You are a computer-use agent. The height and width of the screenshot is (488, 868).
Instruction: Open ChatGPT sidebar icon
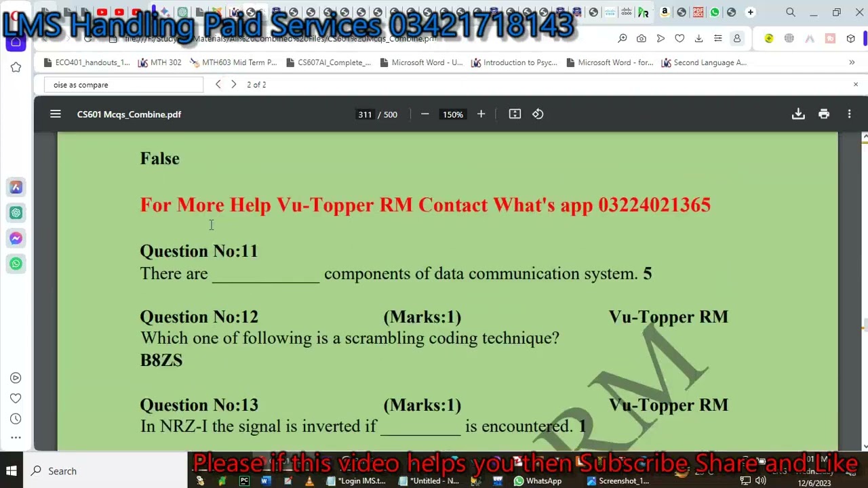tap(16, 213)
